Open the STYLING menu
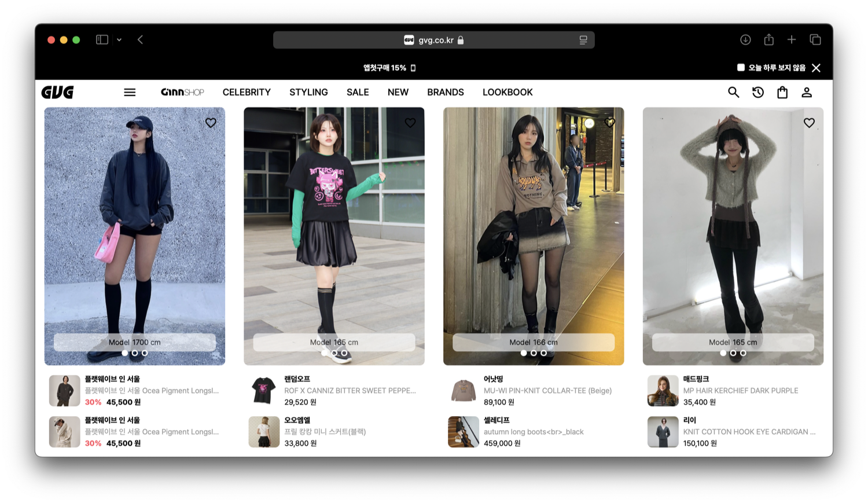The image size is (868, 503). point(308,93)
